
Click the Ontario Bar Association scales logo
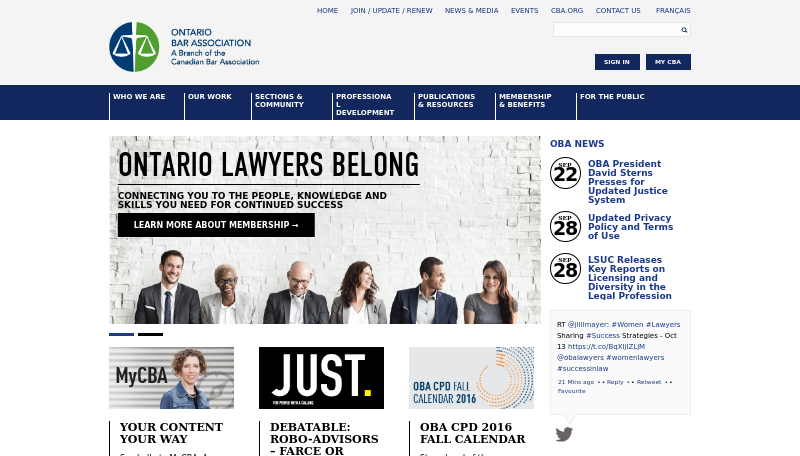coord(134,47)
